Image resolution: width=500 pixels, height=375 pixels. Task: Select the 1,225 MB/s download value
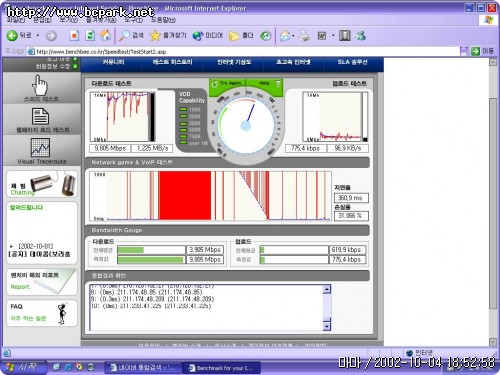coord(152,148)
